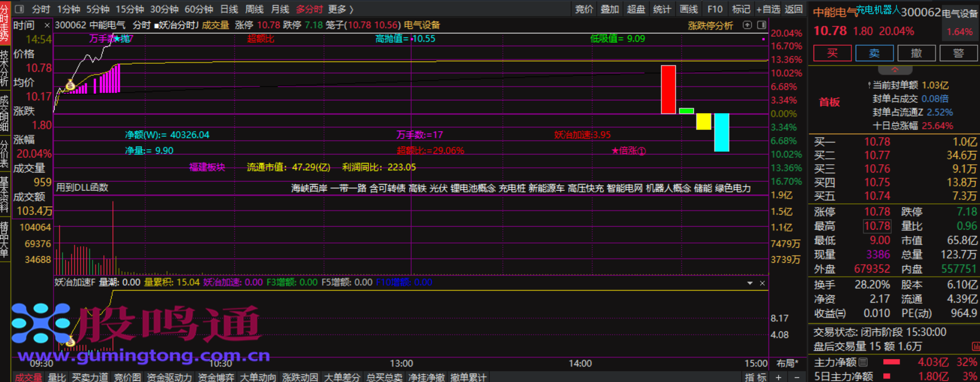
Task: Click the right panel layout toggle icon
Action: [x=761, y=25]
